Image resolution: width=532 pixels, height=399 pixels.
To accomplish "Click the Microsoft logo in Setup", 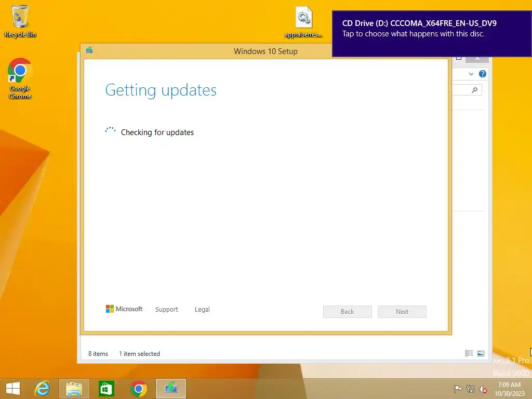I will [x=124, y=309].
